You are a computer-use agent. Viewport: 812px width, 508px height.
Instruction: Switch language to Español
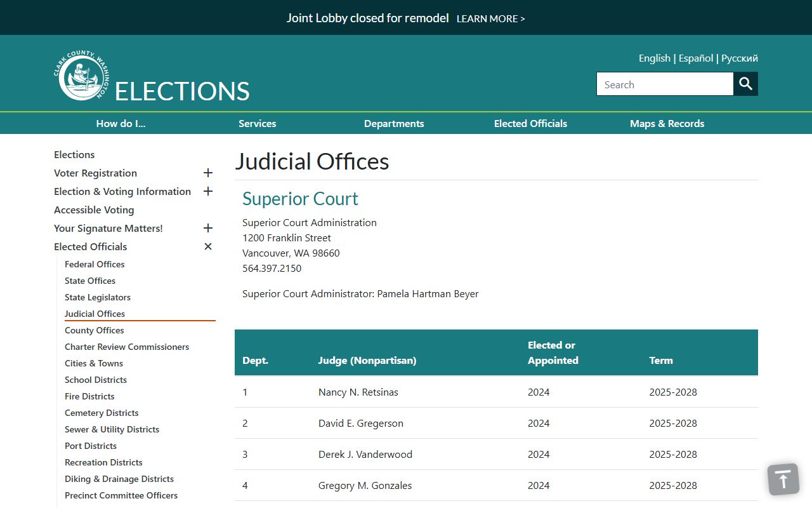pos(696,58)
